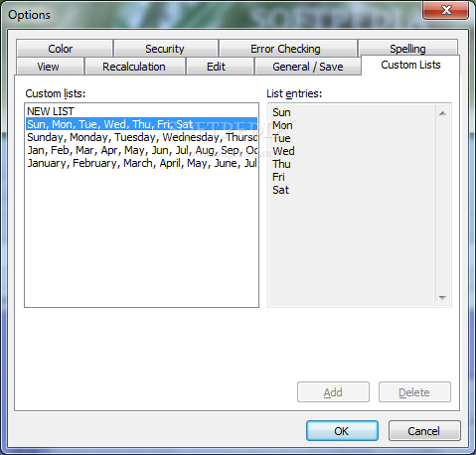Viewport: 476px width, 455px height.
Task: Click the list entries scroll down arrow
Action: coord(442,298)
